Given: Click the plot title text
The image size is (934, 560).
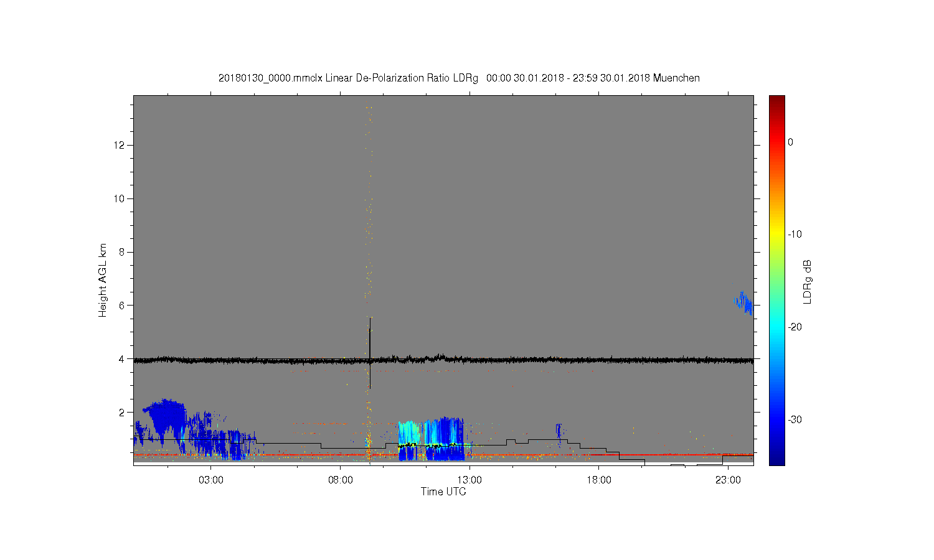Looking at the screenshot, I should 459,78.
